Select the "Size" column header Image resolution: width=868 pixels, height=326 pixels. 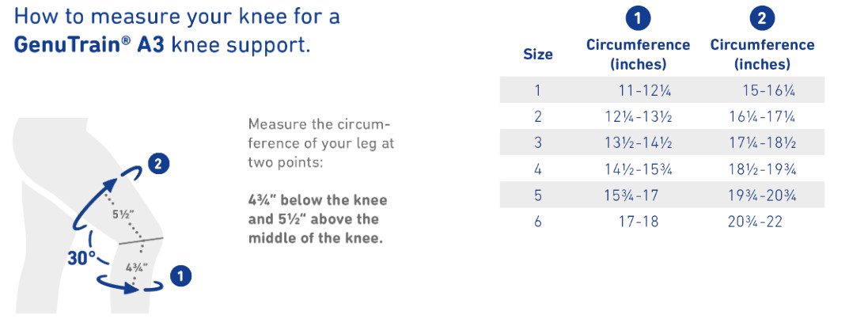(538, 55)
